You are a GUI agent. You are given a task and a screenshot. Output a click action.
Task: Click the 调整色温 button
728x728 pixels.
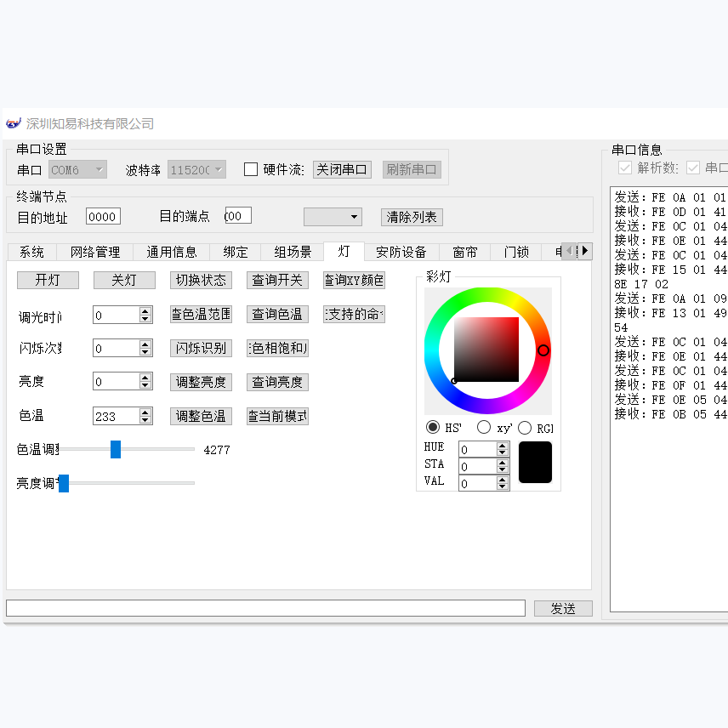click(201, 416)
